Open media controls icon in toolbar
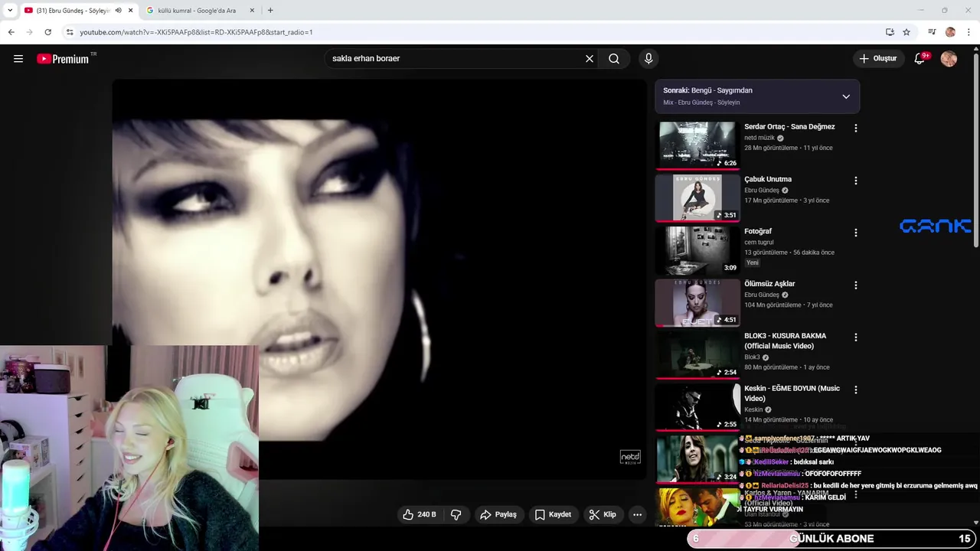This screenshot has width=980, height=551. tap(932, 32)
